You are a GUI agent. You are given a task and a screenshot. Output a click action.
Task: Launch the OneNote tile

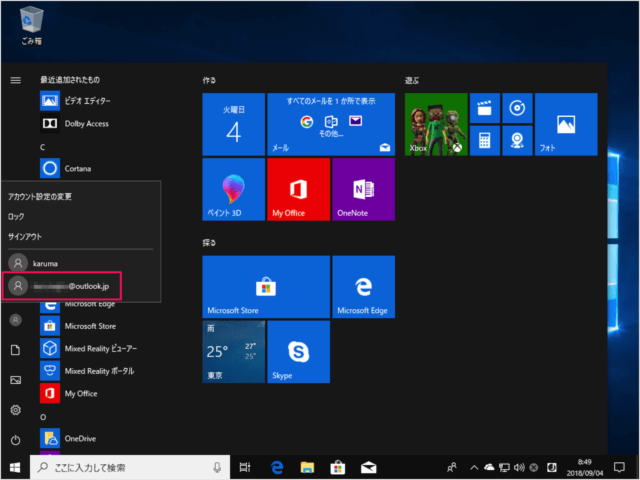364,189
